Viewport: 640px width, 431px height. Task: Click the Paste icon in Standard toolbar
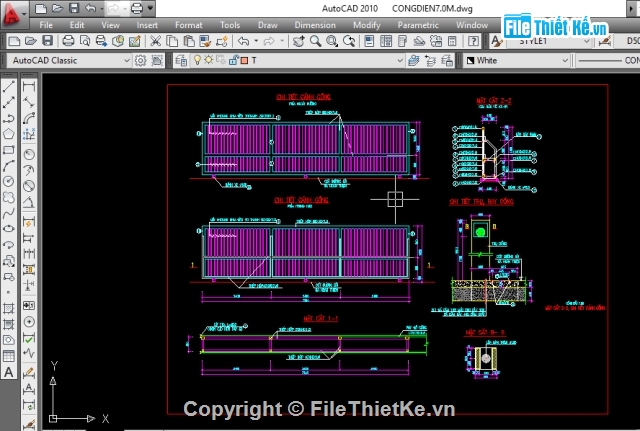[x=189, y=41]
